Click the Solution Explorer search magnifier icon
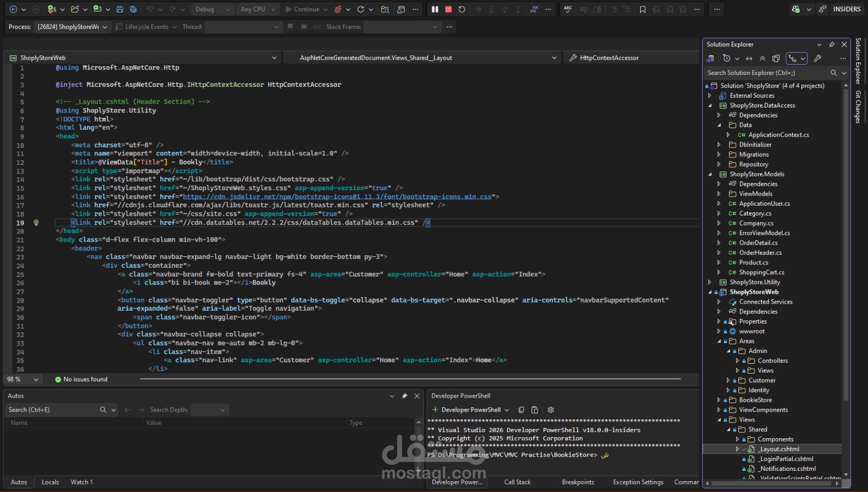Viewport: 868px width, 492px height. pos(834,73)
